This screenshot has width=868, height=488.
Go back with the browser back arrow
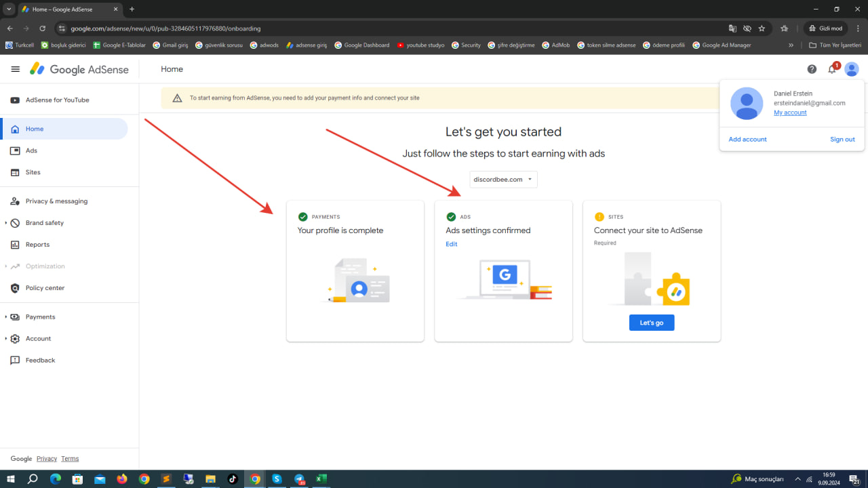(10, 28)
